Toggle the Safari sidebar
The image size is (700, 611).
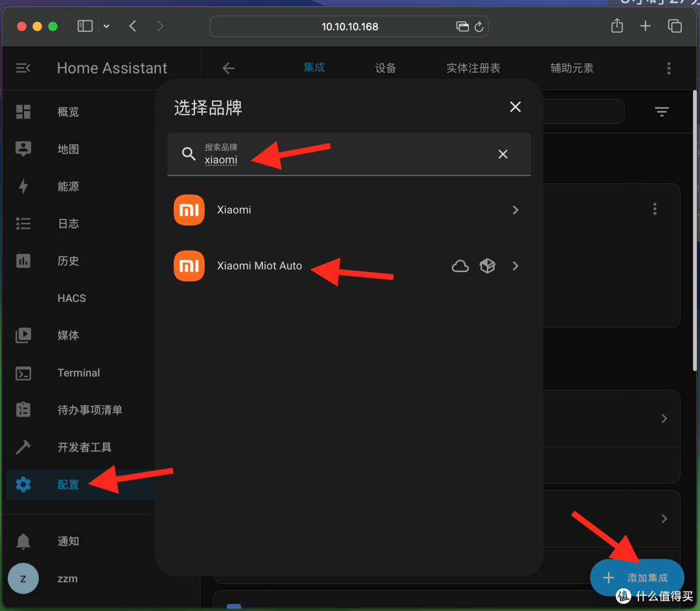[x=85, y=27]
